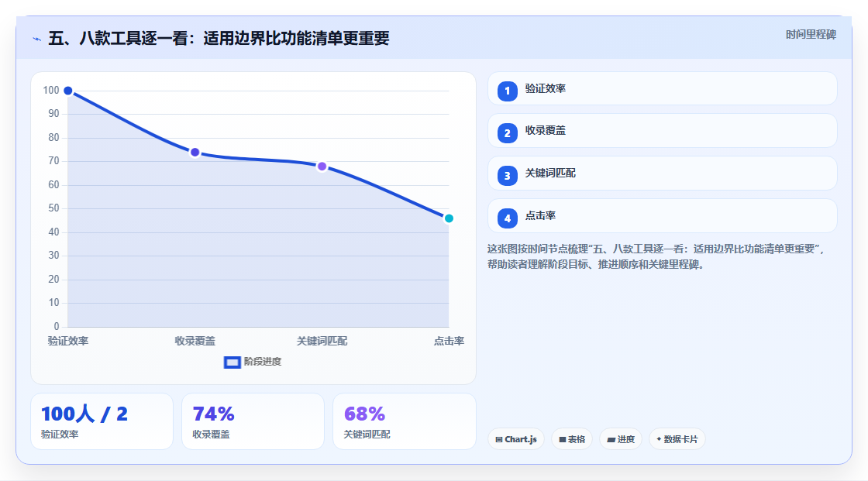
Task: Click the x-axis label 收录覆盖
Action: point(195,341)
